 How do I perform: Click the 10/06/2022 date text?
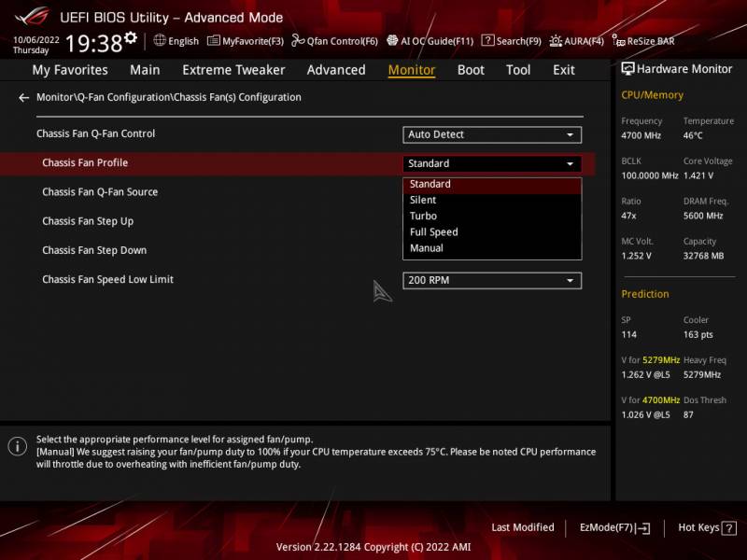coord(36,40)
